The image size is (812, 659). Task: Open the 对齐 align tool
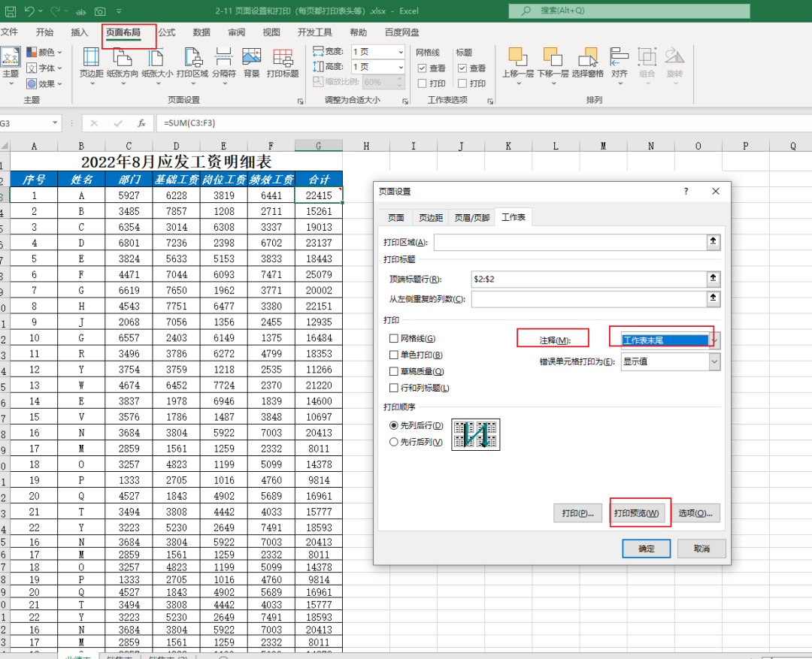pos(620,66)
